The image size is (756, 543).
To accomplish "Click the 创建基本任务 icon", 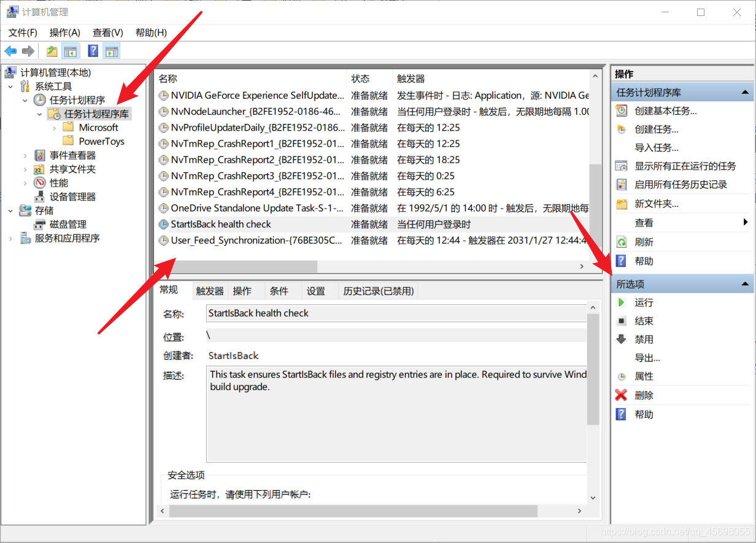I will click(x=622, y=111).
